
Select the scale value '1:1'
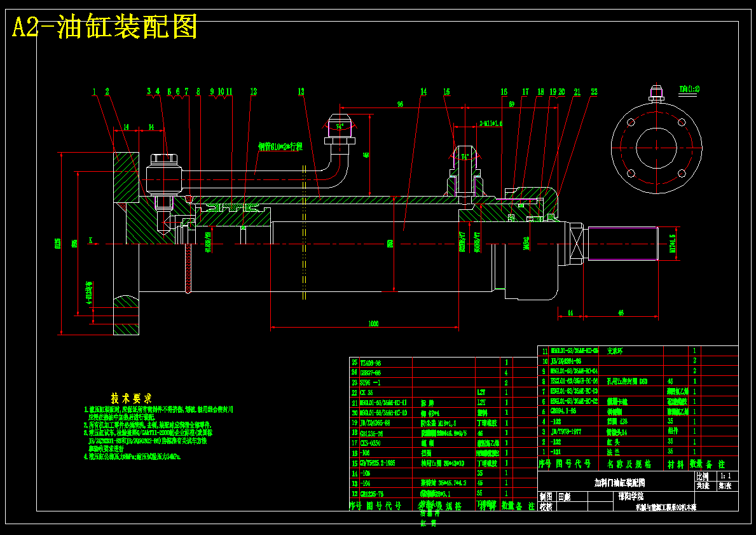point(725,476)
